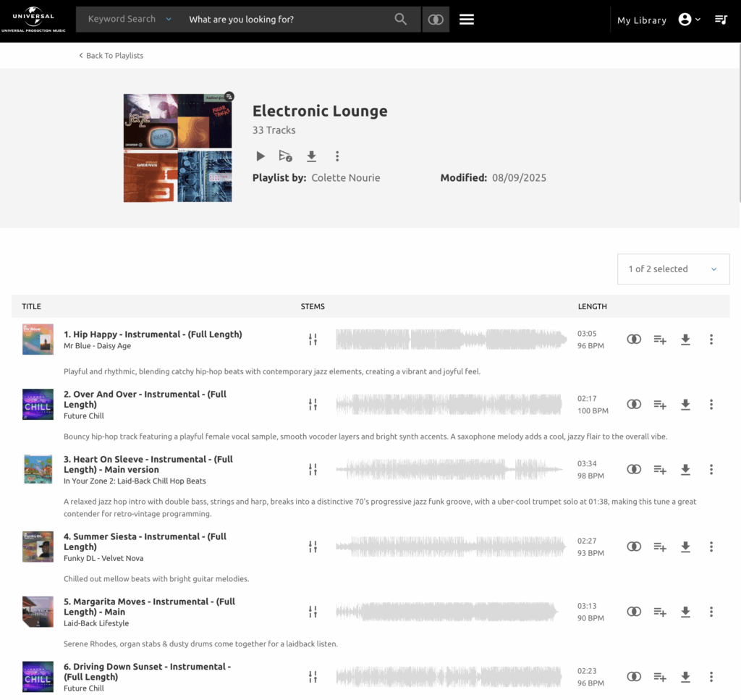Find similar tracks to Driving Down Sunset
The height and width of the screenshot is (700, 741).
634,677
